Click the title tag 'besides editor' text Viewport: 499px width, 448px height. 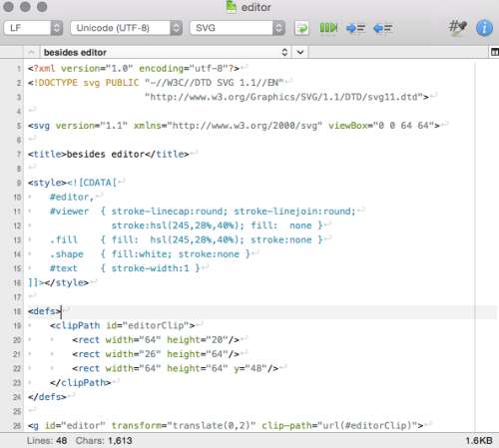click(x=105, y=154)
